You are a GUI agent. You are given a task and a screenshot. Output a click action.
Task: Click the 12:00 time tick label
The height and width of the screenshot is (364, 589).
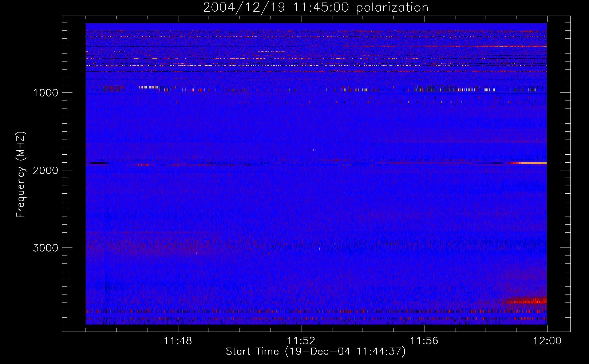(x=547, y=341)
